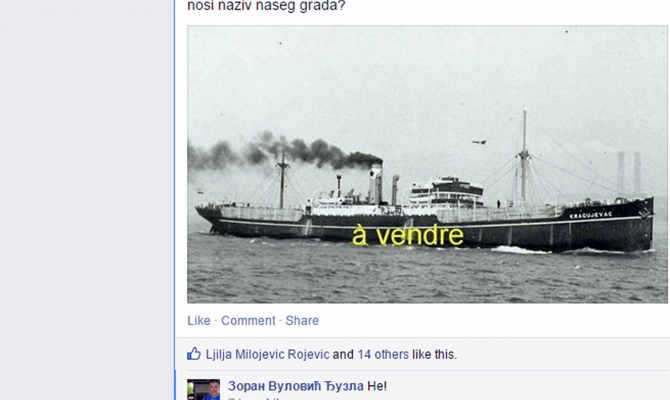Click the yellow "à vendre" caption
The image size is (670, 400).
(408, 236)
